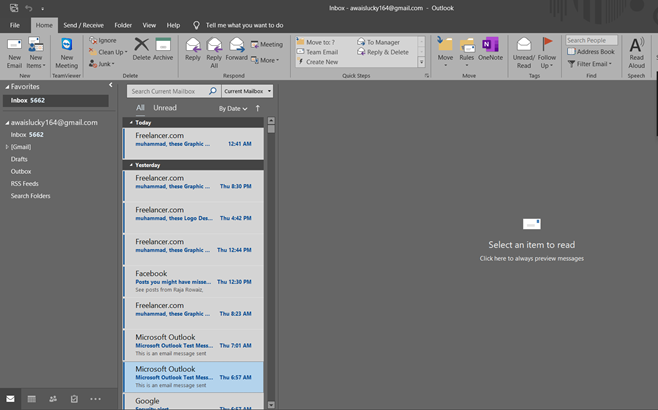
Task: Run Reply & Delete quick step
Action: pyautogui.click(x=383, y=52)
